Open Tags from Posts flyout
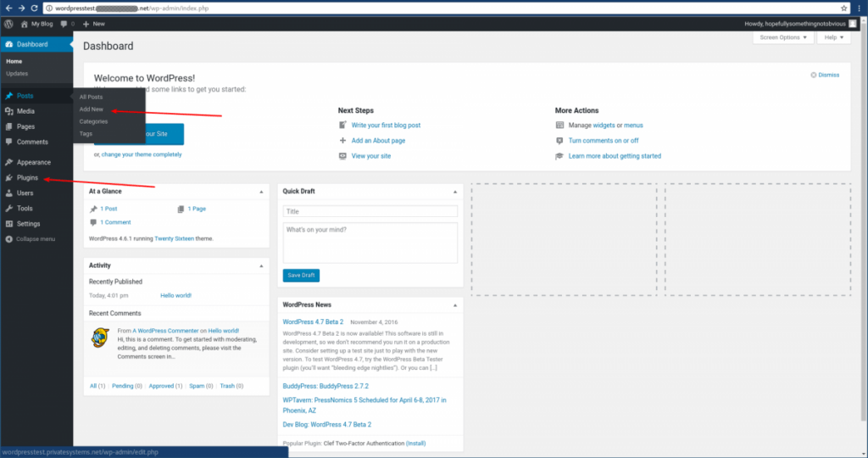This screenshot has width=868, height=458. click(x=86, y=133)
